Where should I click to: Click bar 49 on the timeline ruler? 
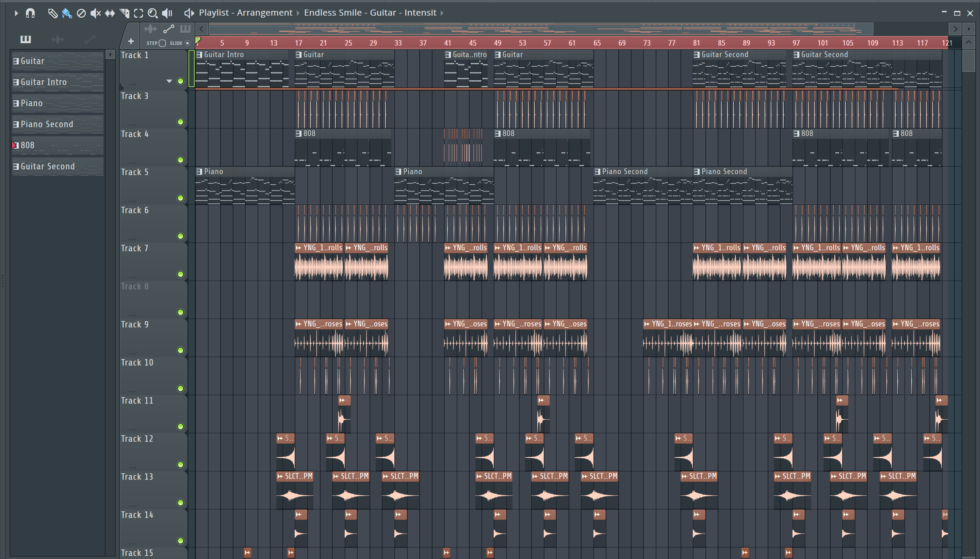497,43
